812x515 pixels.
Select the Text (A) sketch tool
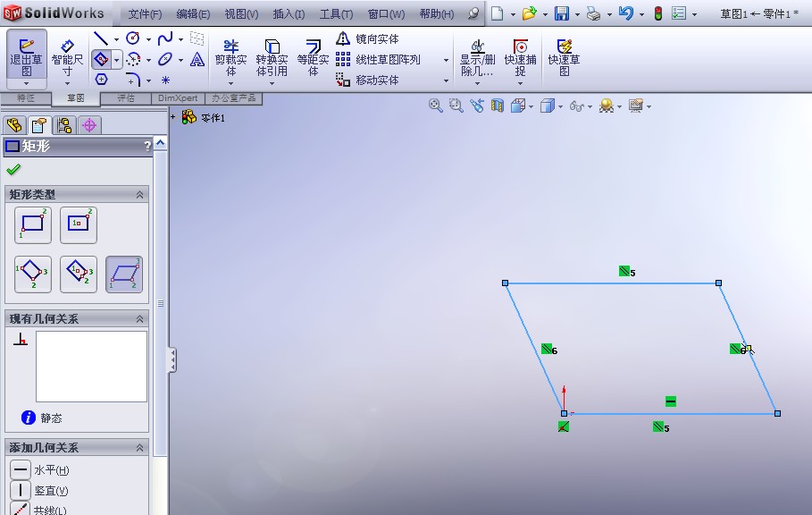coord(197,60)
